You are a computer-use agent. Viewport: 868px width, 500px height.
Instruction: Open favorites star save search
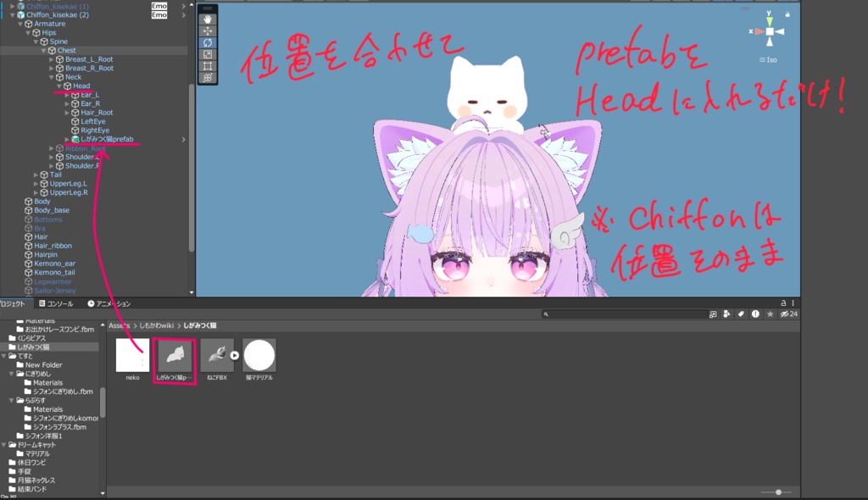click(770, 314)
